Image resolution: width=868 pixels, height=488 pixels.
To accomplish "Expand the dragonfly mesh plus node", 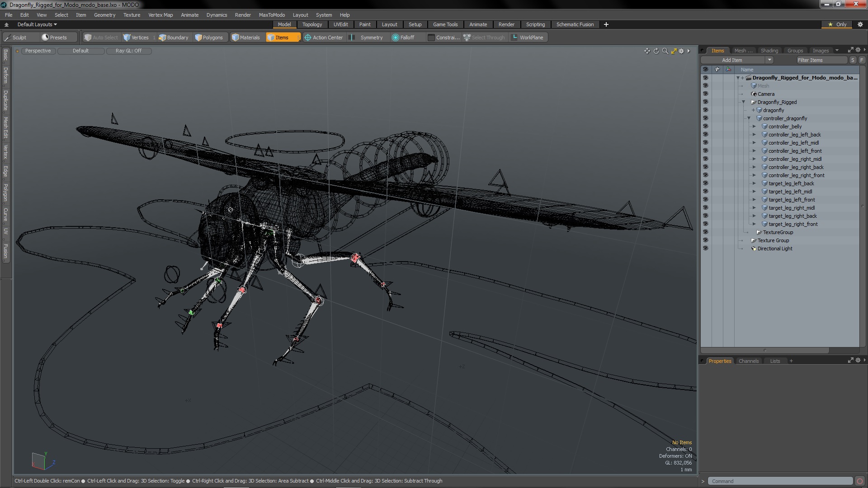I will click(x=753, y=110).
